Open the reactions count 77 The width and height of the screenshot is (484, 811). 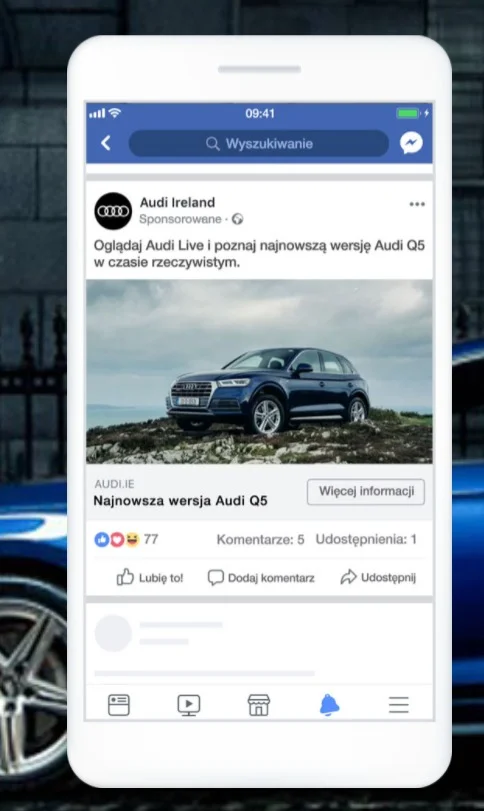(x=126, y=539)
